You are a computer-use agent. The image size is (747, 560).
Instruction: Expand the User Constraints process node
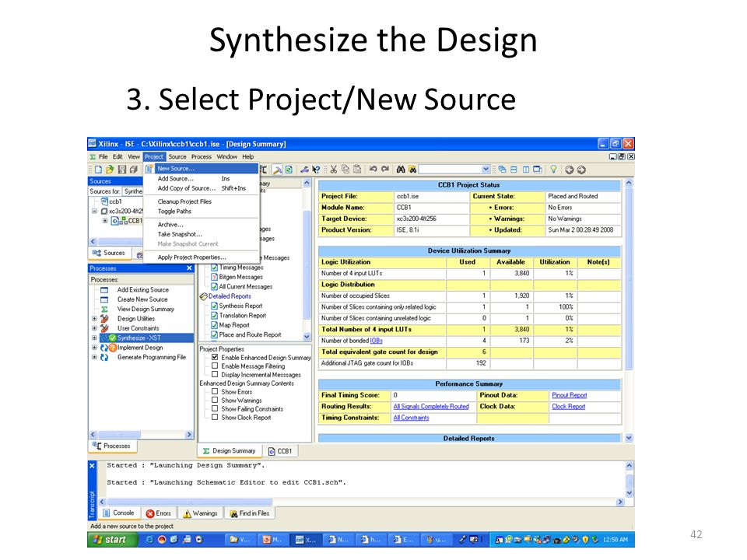pyautogui.click(x=94, y=328)
